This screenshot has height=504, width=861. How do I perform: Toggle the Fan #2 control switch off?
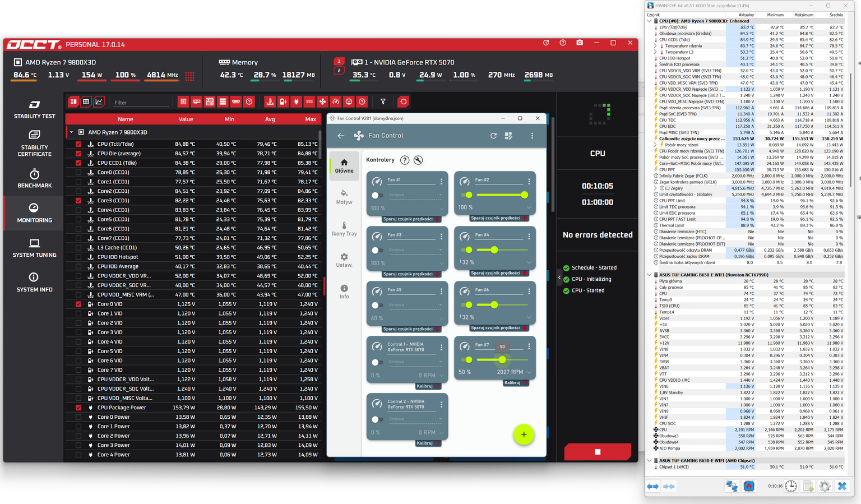click(466, 195)
